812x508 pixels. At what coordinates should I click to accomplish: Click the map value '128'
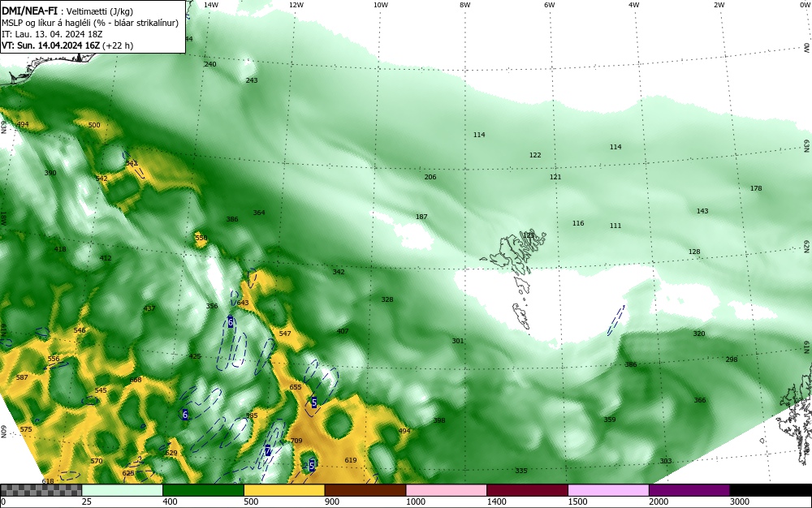pos(694,252)
